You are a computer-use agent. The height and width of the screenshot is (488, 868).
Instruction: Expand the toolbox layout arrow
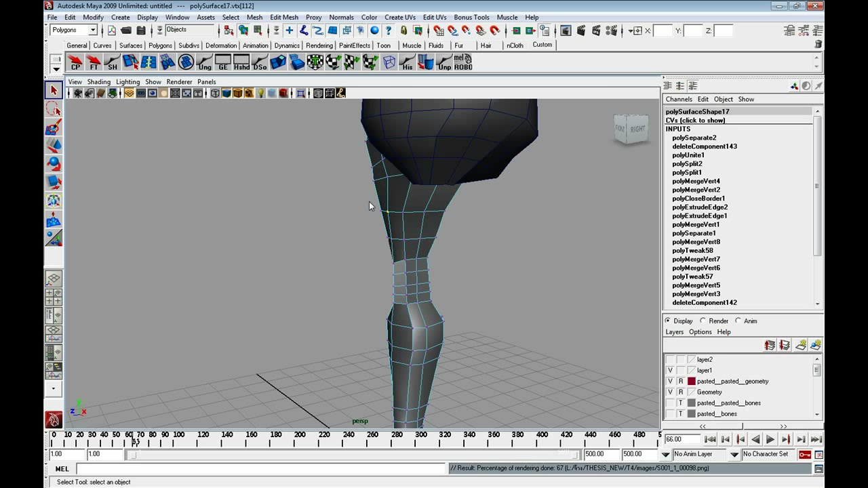coord(54,389)
